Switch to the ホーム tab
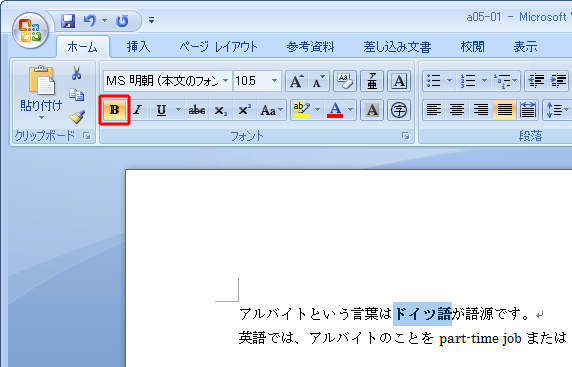 click(83, 47)
